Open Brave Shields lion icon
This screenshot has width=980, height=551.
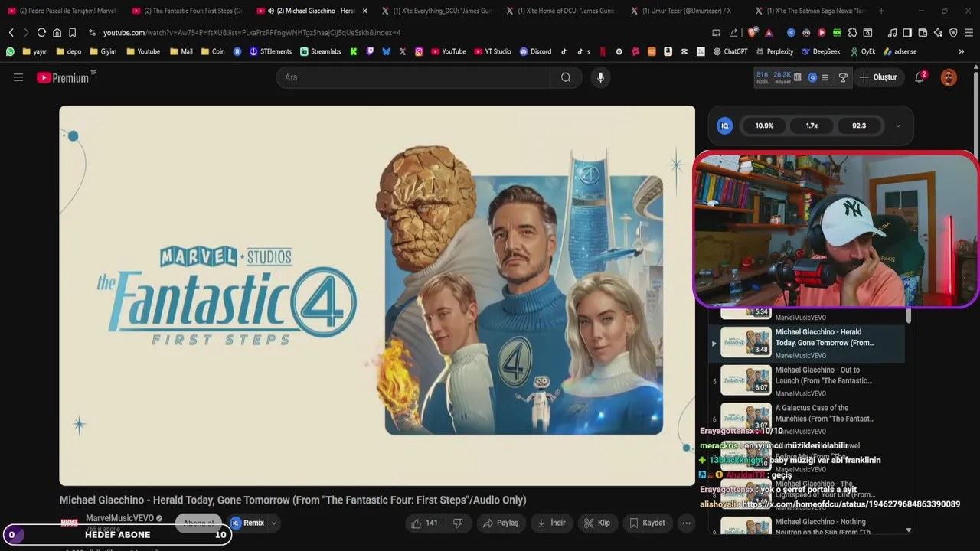pyautogui.click(x=752, y=33)
